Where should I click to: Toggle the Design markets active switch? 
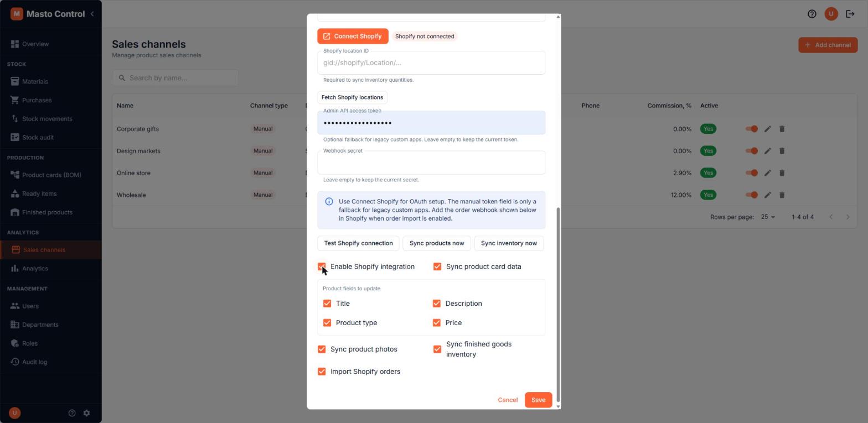[751, 151]
